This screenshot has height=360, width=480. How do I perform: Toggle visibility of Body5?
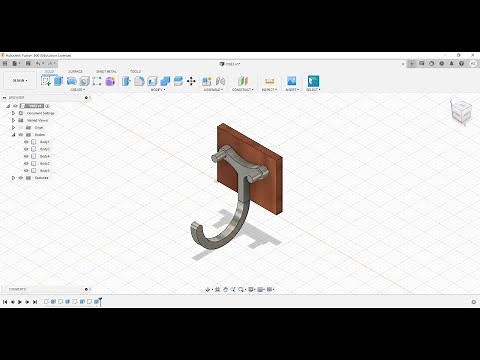click(x=26, y=171)
